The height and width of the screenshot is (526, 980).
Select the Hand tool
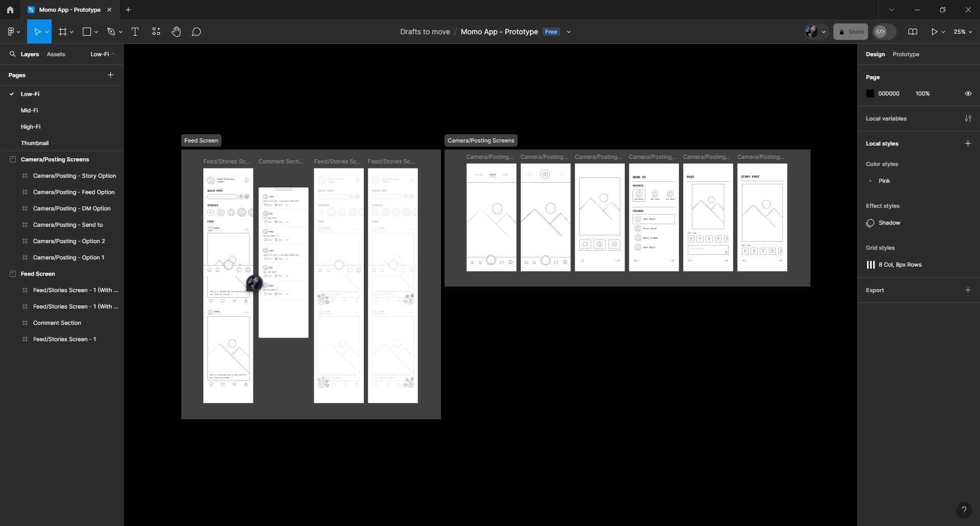click(x=176, y=32)
